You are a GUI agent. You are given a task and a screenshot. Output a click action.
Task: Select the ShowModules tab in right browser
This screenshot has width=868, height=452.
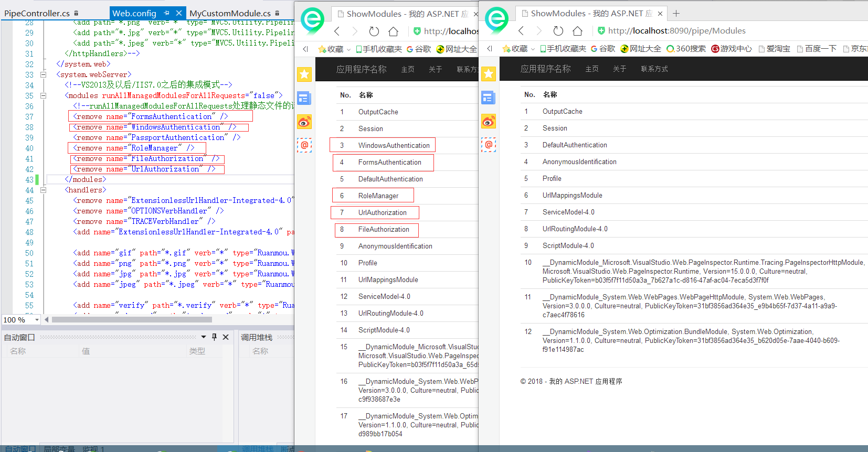point(591,14)
